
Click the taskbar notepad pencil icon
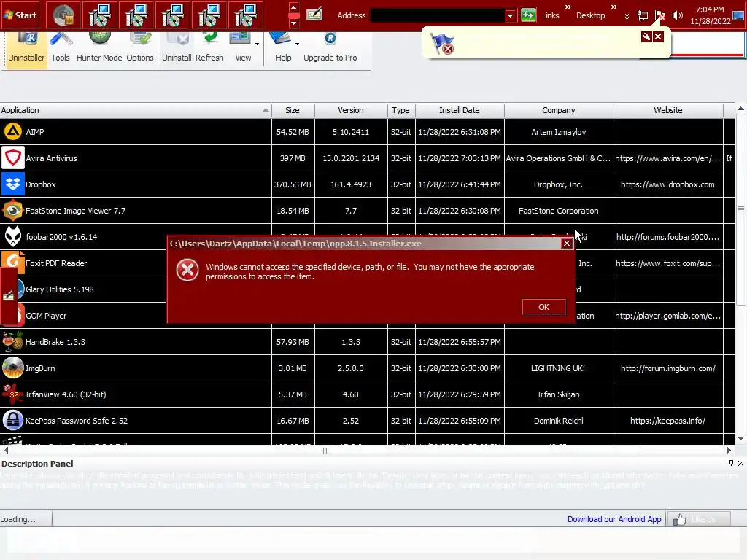[x=314, y=15]
